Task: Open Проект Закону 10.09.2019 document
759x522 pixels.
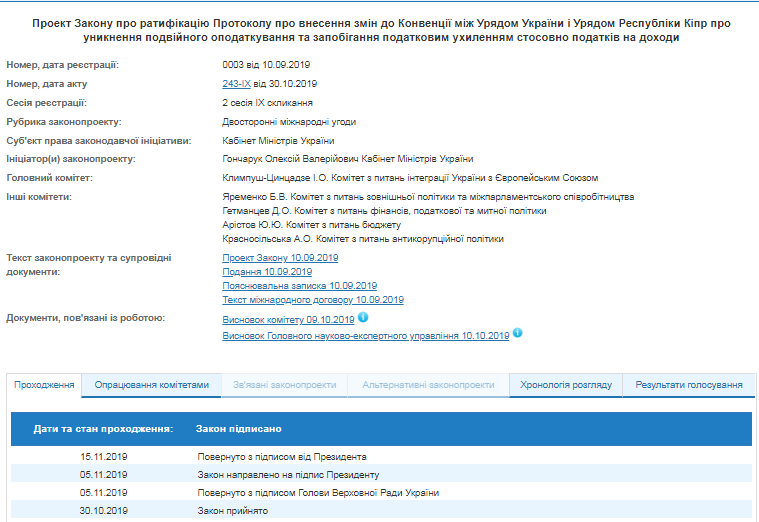Action: [267, 258]
